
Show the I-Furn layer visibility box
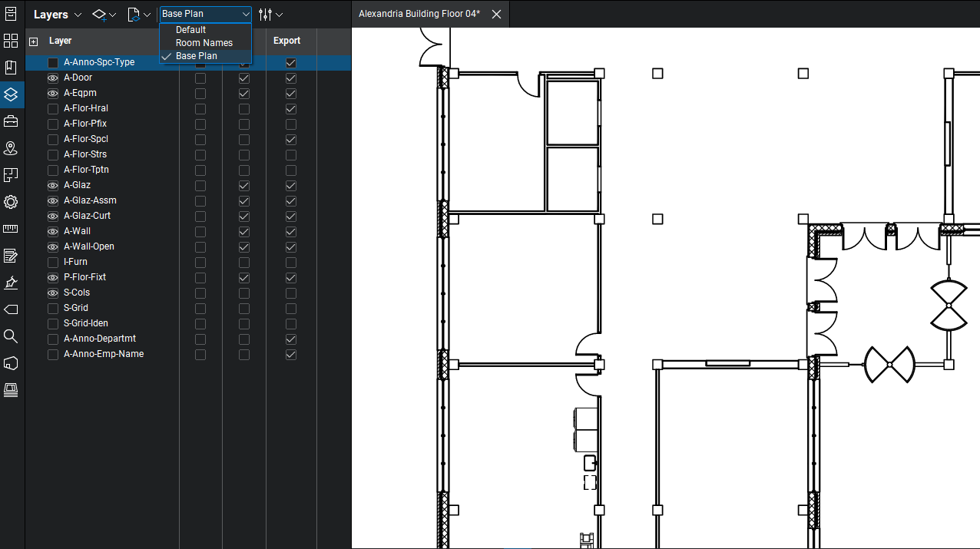[53, 262]
